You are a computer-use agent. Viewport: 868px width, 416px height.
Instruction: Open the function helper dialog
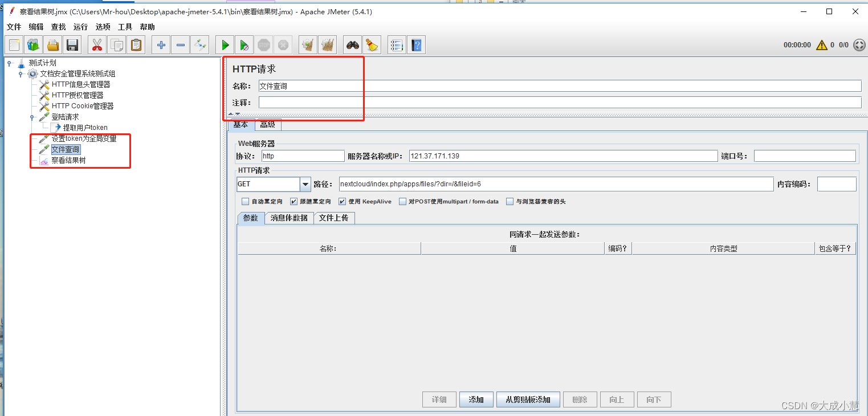click(397, 44)
